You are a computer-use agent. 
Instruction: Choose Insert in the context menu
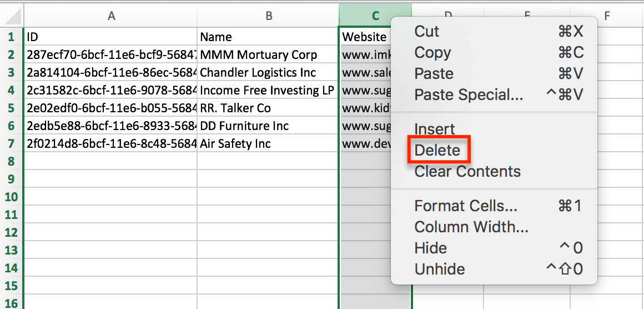[x=494, y=129]
